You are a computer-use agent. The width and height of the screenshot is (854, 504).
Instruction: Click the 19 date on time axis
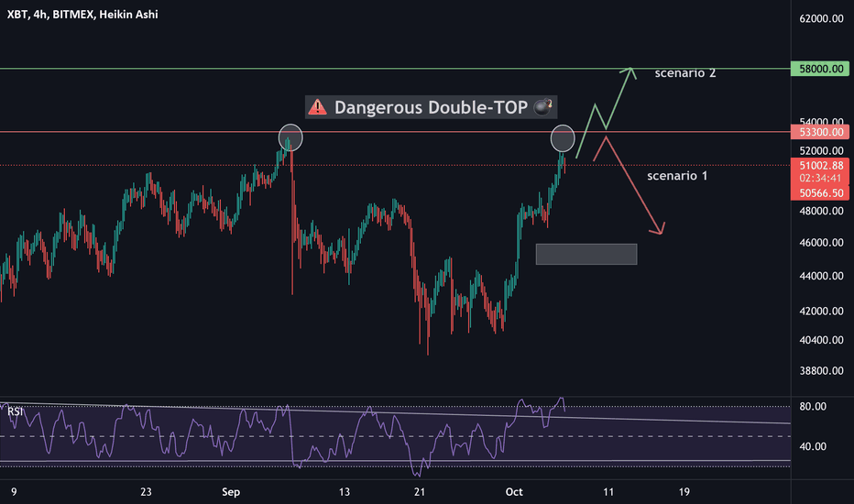tap(684, 492)
